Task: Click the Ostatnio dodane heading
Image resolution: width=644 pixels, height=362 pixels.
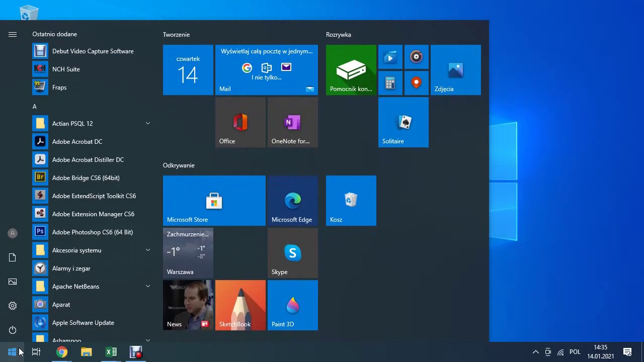Action: coord(55,34)
